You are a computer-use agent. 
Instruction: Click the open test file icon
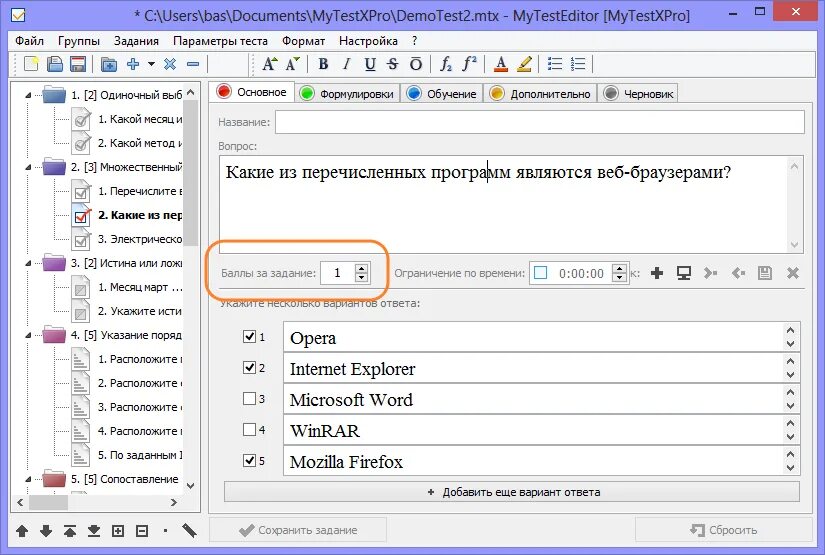(55, 64)
